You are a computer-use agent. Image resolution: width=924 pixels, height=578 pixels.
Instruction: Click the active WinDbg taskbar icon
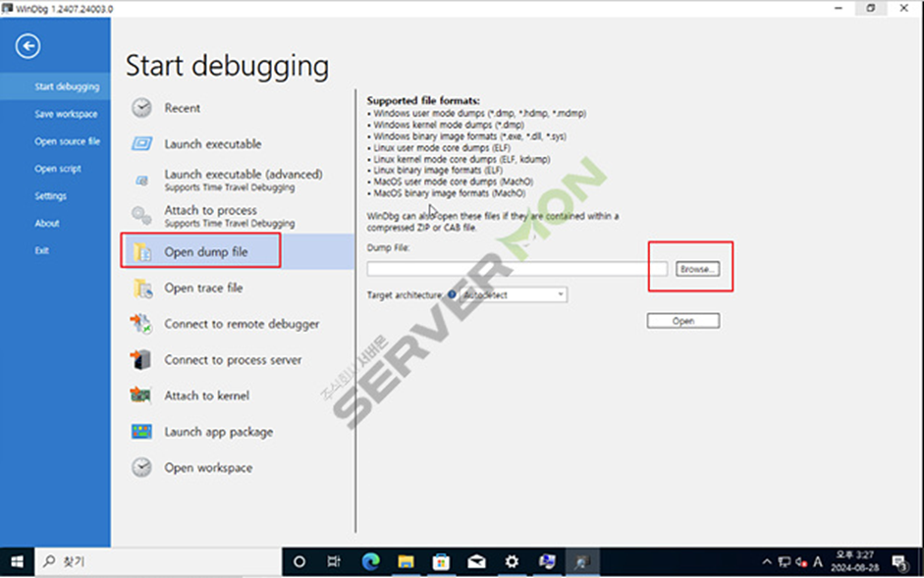(x=582, y=562)
